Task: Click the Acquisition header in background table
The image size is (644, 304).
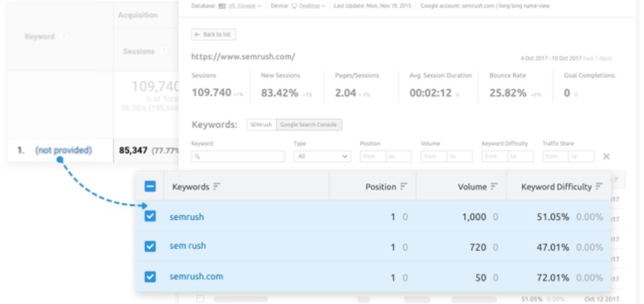Action: coord(138,15)
